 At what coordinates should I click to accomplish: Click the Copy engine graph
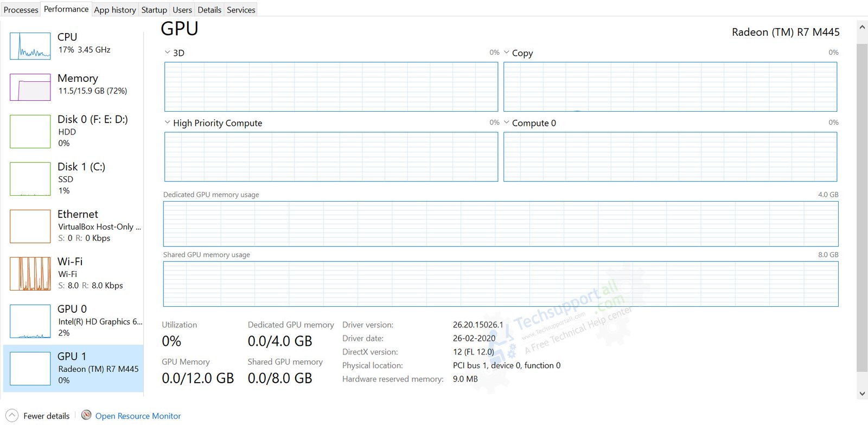click(x=670, y=87)
